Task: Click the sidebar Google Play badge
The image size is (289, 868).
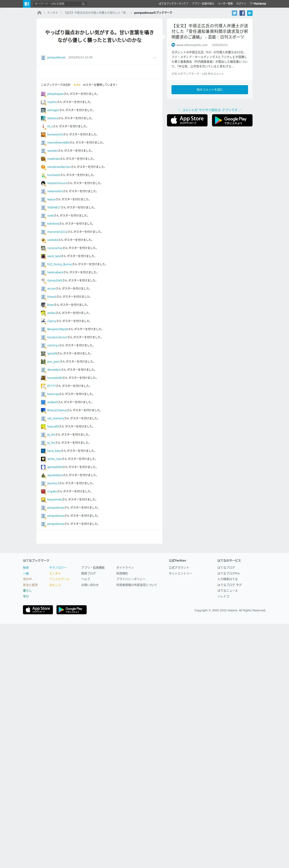Action: [x=232, y=120]
